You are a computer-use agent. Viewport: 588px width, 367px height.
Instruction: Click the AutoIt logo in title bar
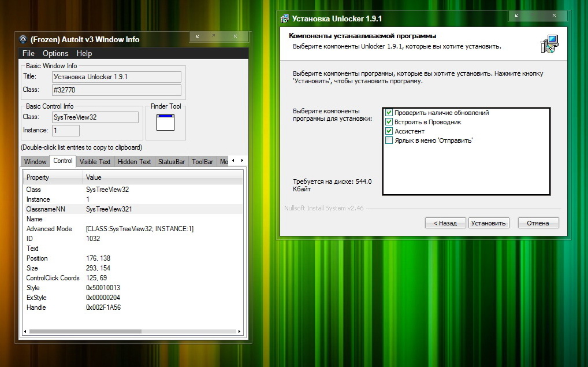click(x=23, y=39)
